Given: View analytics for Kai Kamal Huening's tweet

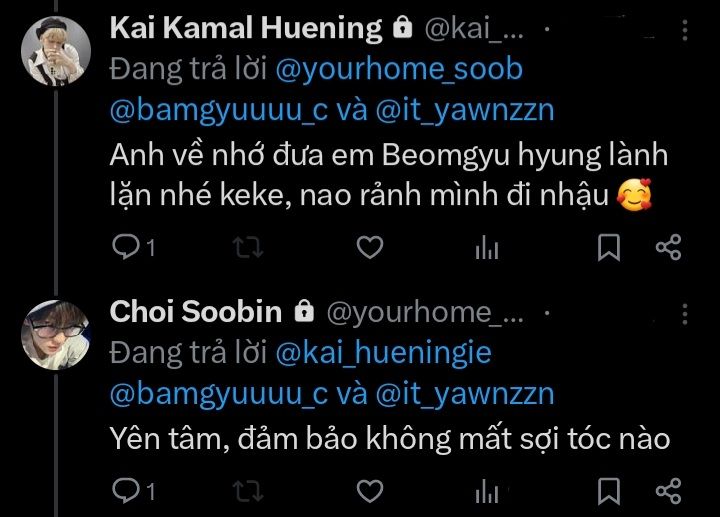Looking at the screenshot, I should [487, 247].
